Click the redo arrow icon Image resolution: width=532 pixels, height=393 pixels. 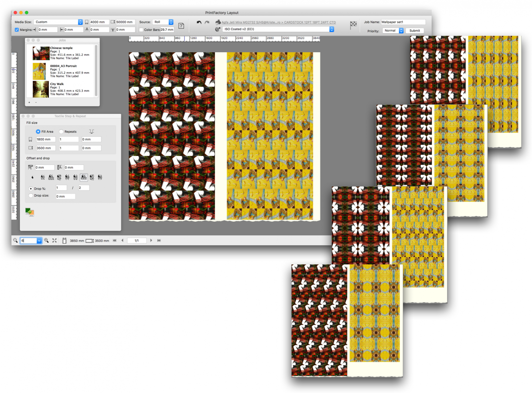click(x=207, y=22)
